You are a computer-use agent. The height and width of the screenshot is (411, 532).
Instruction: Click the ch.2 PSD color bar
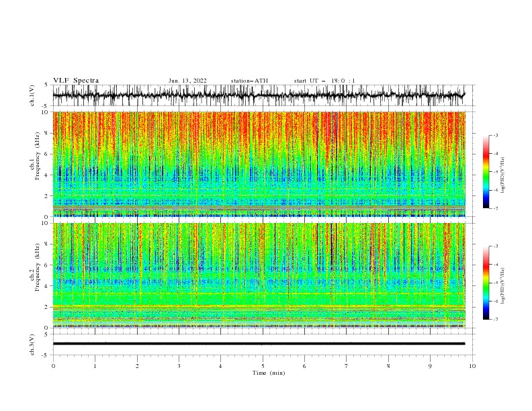click(486, 283)
